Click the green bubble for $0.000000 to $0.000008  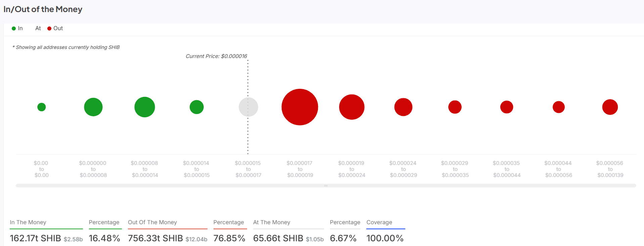click(x=93, y=107)
